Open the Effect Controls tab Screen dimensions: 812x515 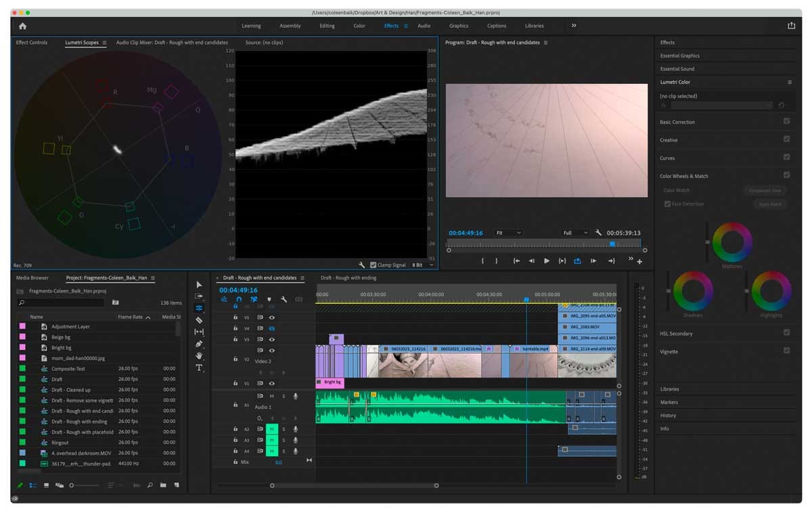coord(32,43)
